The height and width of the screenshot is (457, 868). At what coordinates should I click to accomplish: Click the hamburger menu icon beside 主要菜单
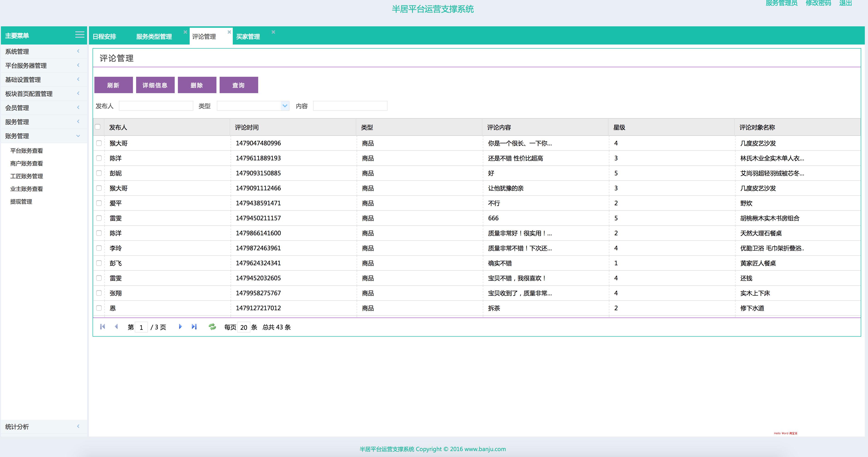point(80,35)
